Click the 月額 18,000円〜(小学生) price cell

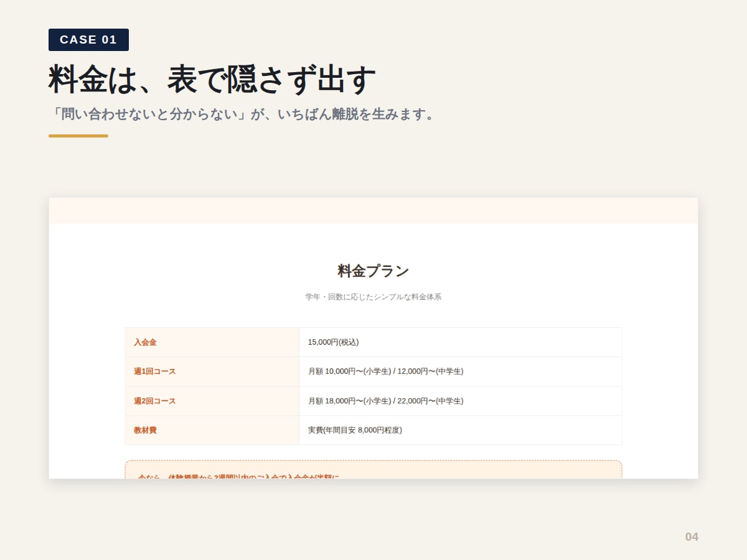[x=461, y=401]
